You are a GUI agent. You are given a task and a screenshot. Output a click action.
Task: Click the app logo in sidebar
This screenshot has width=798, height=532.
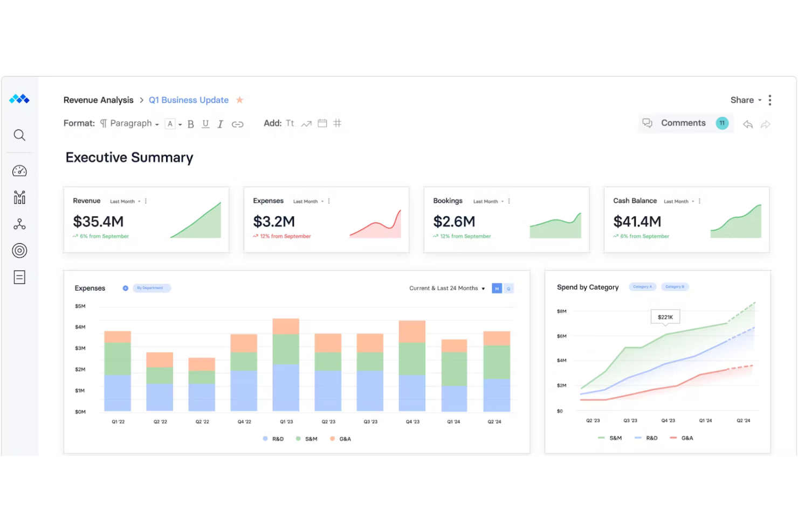tap(19, 99)
